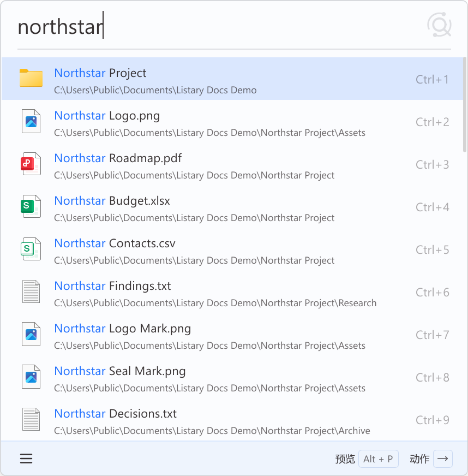Click the Ctrl+8 shortcut label
The image size is (468, 476).
432,378
